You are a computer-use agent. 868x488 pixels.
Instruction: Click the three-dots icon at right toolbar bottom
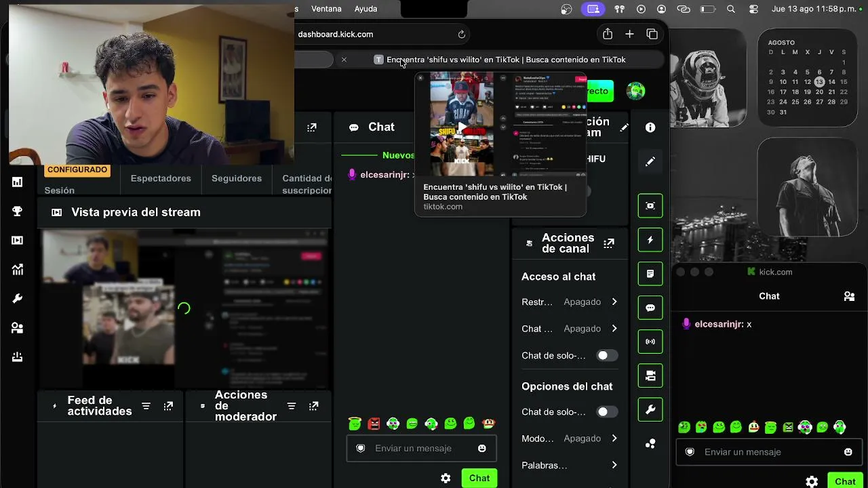coord(650,444)
